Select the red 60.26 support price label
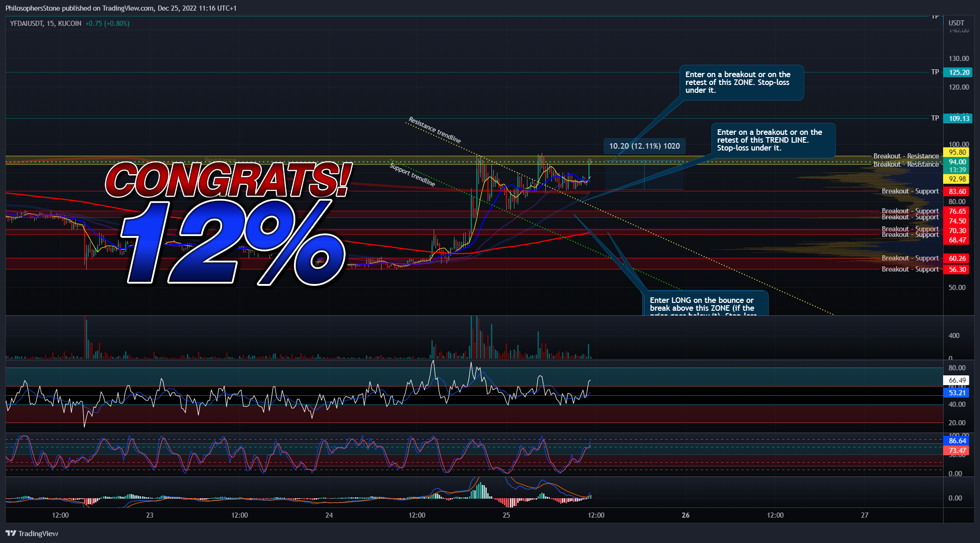Viewport: 980px width, 543px height. [x=956, y=258]
